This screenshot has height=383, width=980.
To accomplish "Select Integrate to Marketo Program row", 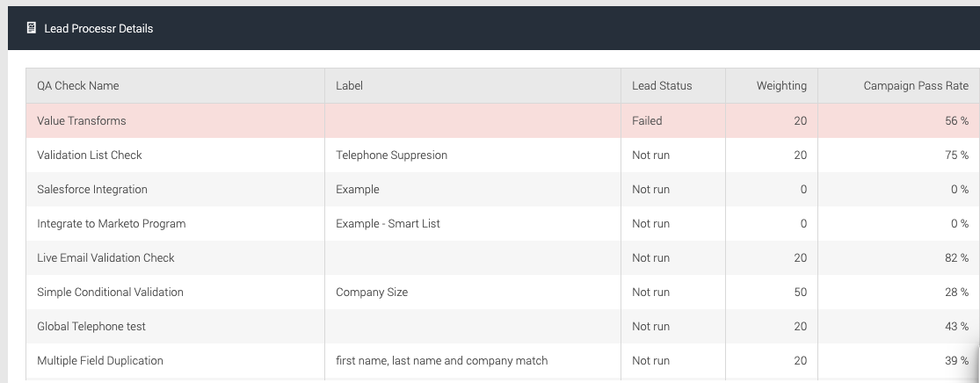I will pos(503,224).
